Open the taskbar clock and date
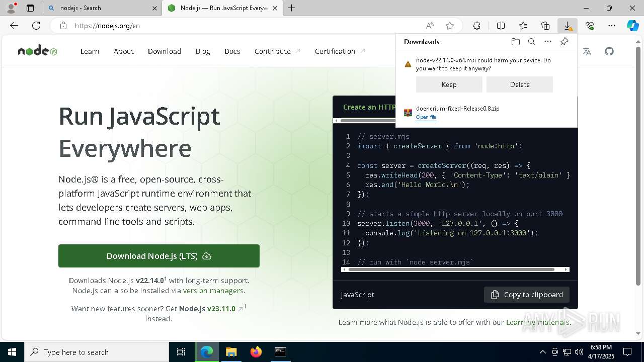Viewport: 644px width, 362px height. click(x=601, y=352)
